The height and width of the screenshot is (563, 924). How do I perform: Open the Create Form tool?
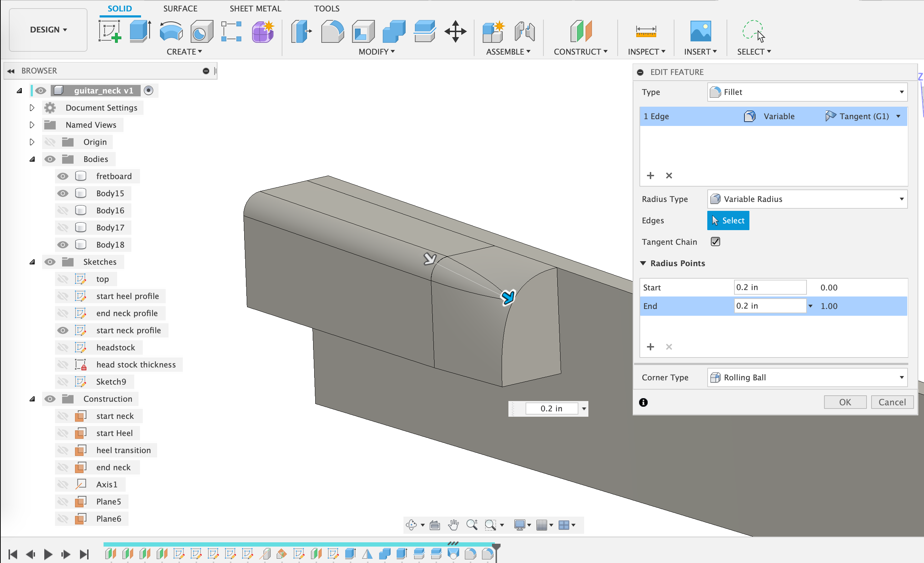click(x=262, y=32)
